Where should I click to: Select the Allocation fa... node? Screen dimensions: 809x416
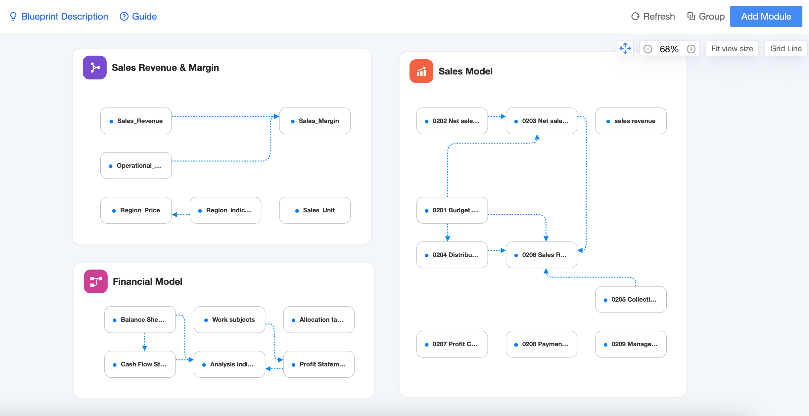[319, 319]
